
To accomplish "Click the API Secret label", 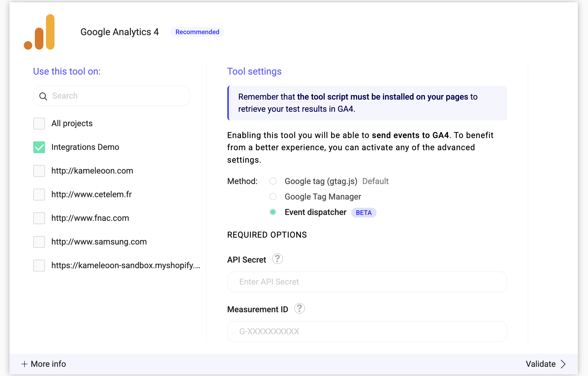I will coord(247,260).
